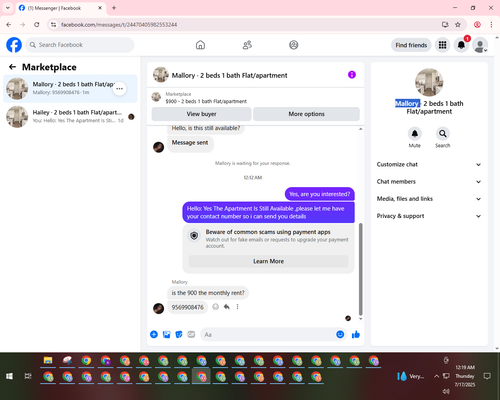Open Chrome tab search dropdown

click(8, 8)
